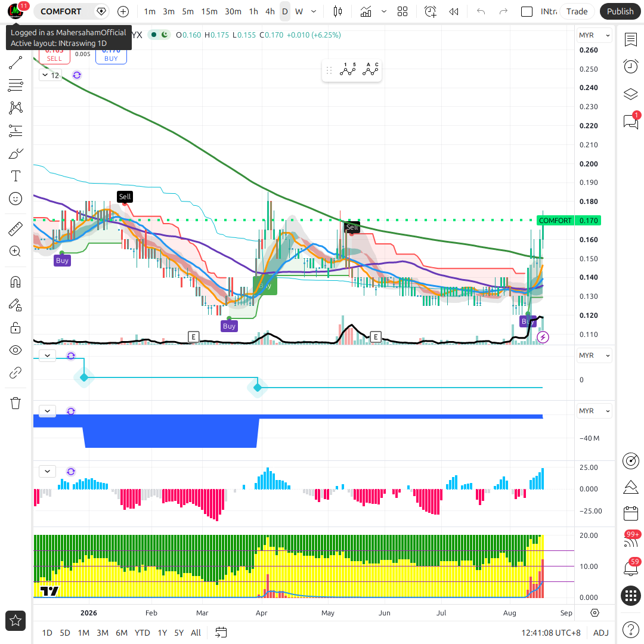Screen dimensions: 644x644
Task: Remove drawings with trash icon
Action: point(16,403)
